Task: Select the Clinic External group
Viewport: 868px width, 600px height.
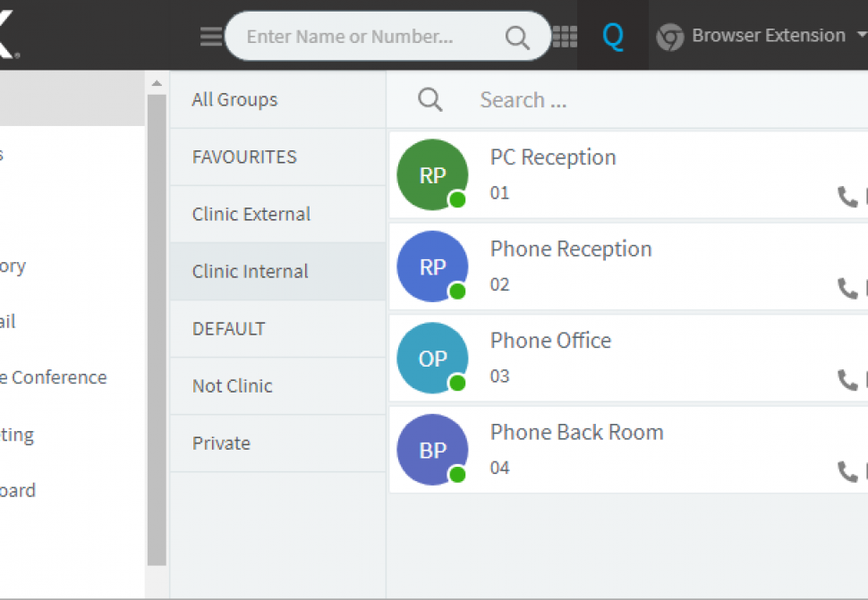Action: pyautogui.click(x=251, y=214)
